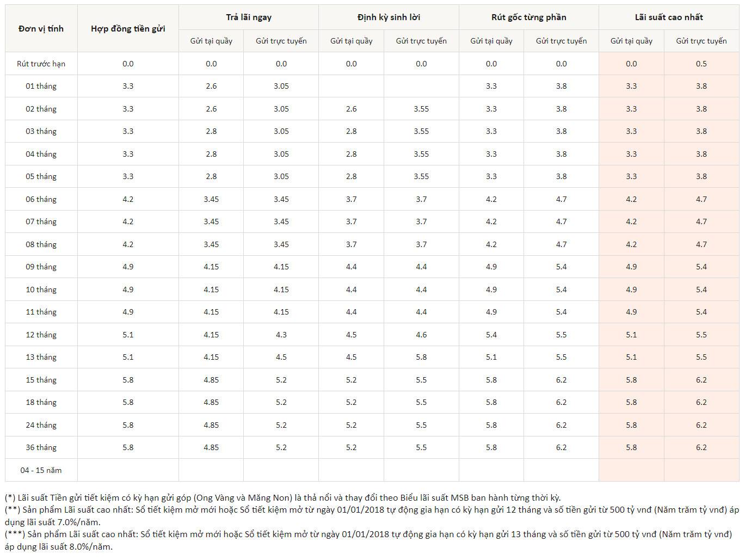Click the 'Hợp đồng tiền gửi' column header
Image resolution: width=745 pixels, height=560 pixels.
click(128, 29)
